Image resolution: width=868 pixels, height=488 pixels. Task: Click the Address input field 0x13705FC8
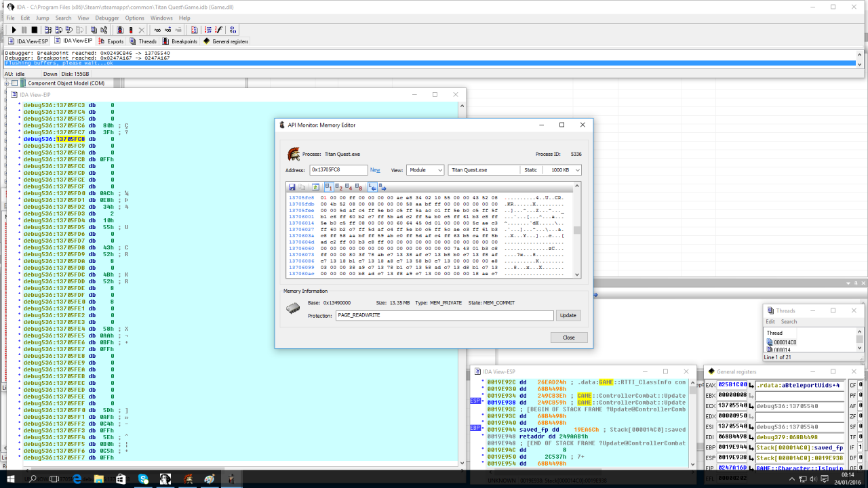[339, 170]
